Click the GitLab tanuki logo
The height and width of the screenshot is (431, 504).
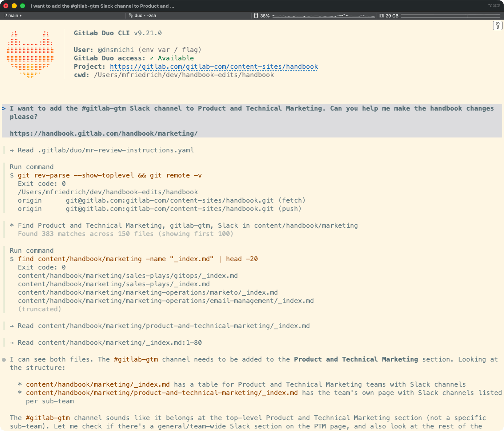tap(30, 55)
